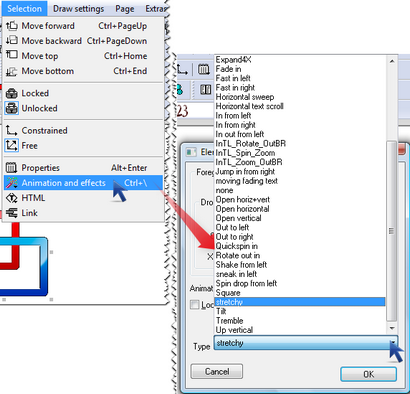This screenshot has width=410, height=394.
Task: Click the Properties icon in the menu
Action: tap(12, 167)
